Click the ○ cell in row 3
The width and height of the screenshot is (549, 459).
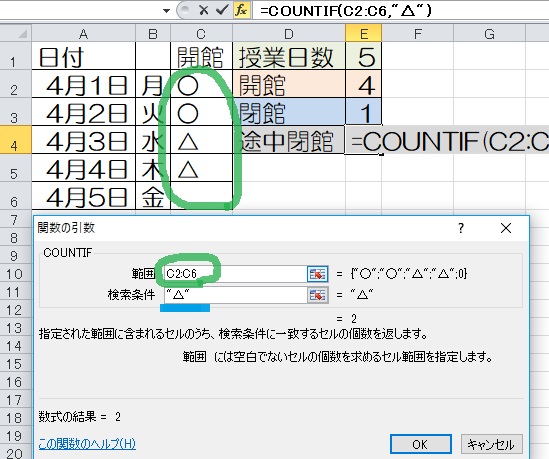(201, 112)
